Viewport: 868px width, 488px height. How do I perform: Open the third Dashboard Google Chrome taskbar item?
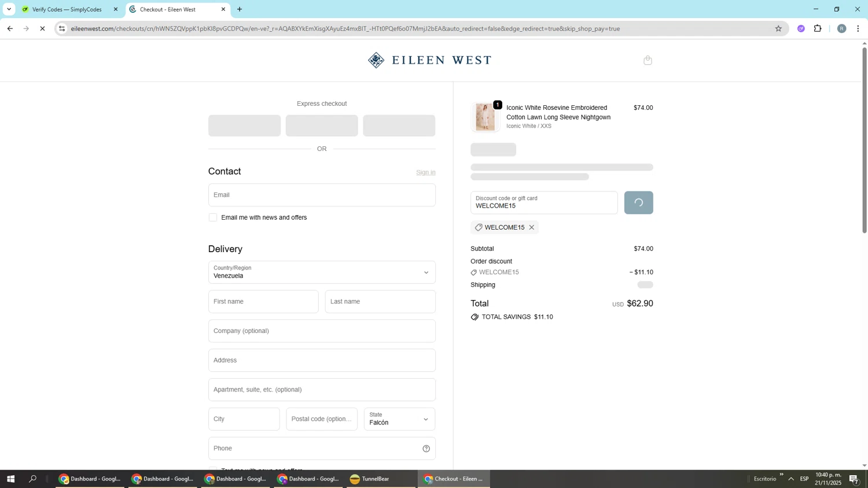click(236, 479)
